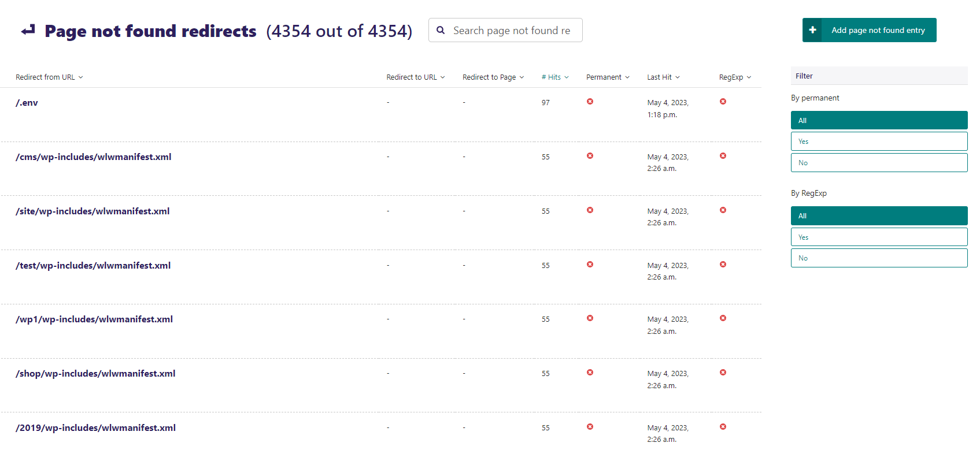Click the search magnifier icon
Screen dimensions: 980x465
(441, 30)
